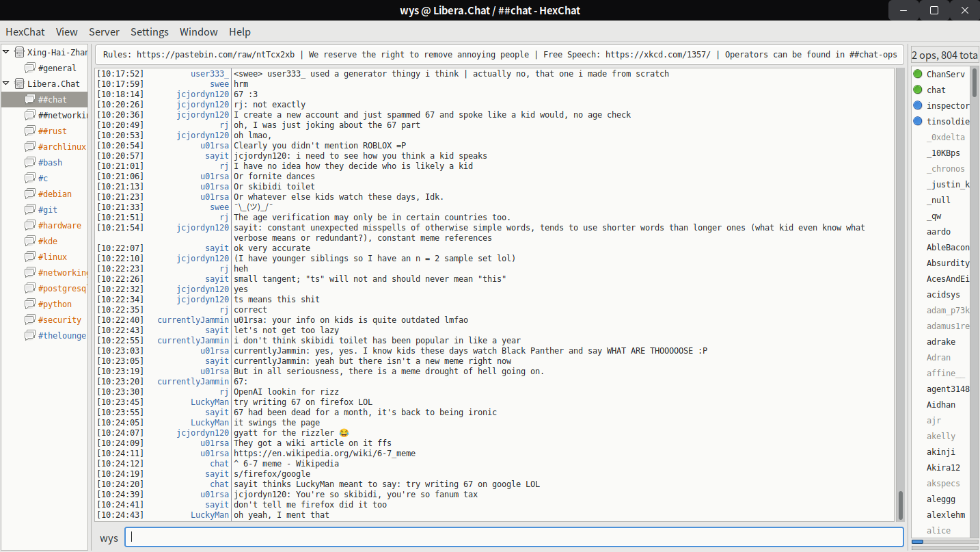This screenshot has height=552, width=980.
Task: Click the #kde channel icon
Action: (30, 241)
